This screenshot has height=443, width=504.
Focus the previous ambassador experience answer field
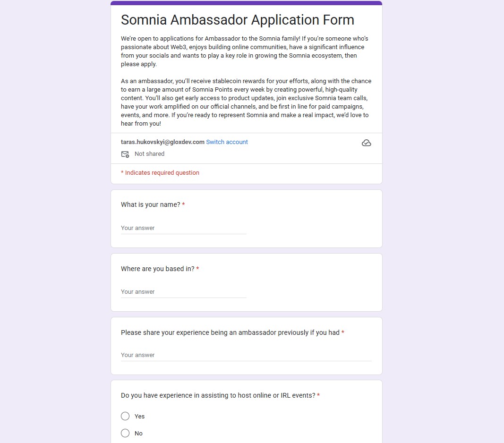pyautogui.click(x=246, y=355)
